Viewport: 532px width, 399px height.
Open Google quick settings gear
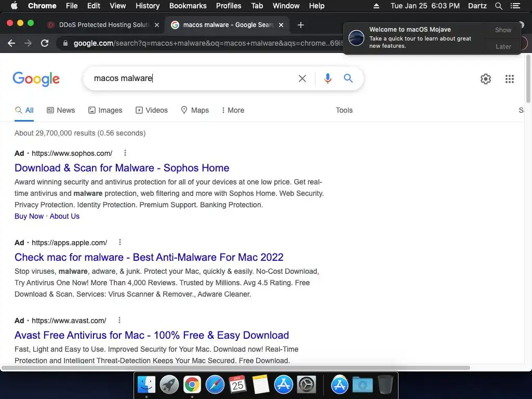(486, 79)
